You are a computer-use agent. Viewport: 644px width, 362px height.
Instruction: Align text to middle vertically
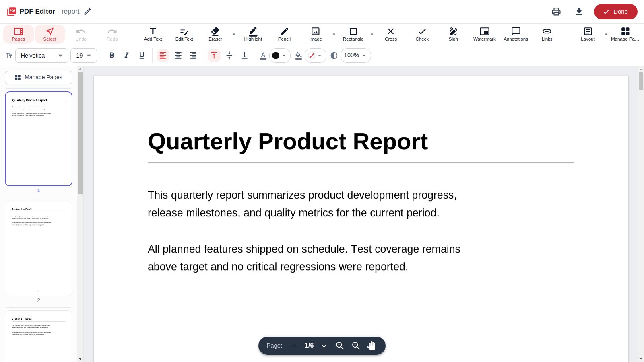(229, 56)
